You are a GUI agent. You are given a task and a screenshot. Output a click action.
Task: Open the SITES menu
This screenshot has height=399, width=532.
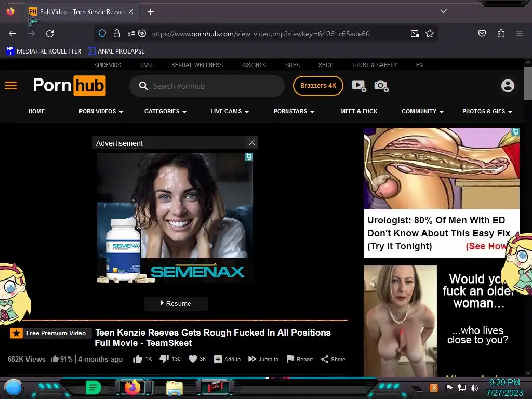point(292,65)
